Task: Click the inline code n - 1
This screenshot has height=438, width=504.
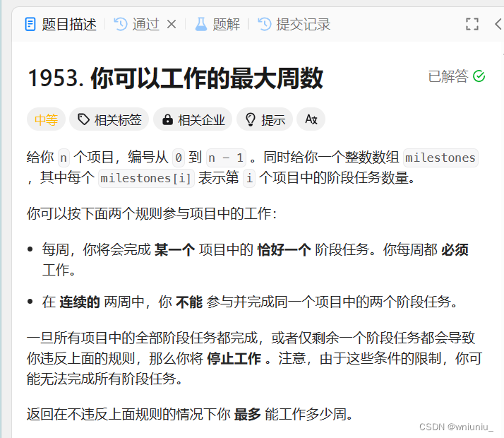Action: [x=226, y=158]
